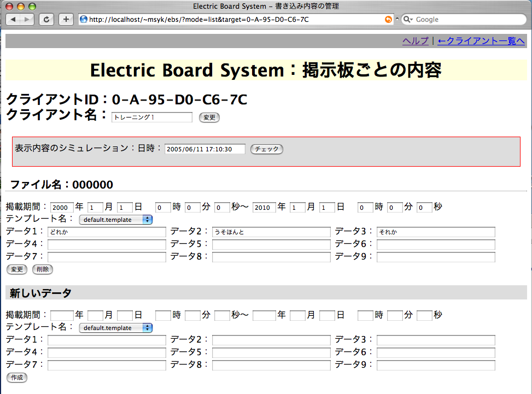Click データ2 field containing うそほんと

coord(271,232)
